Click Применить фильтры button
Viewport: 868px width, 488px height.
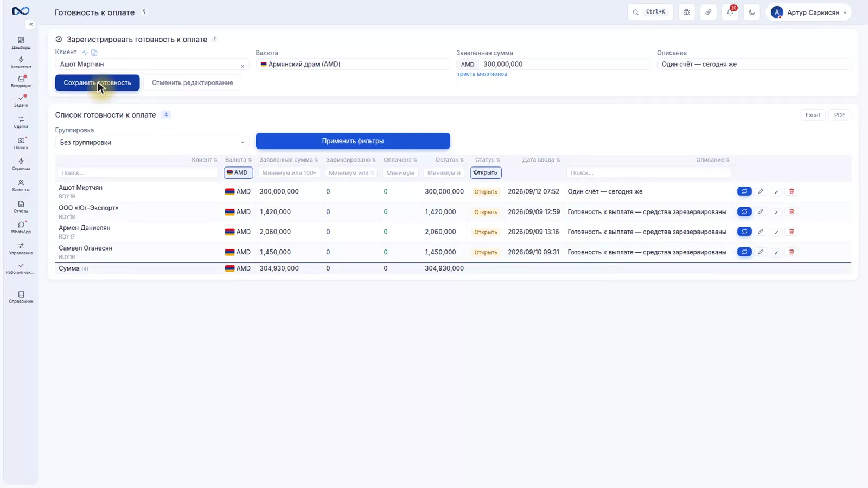353,141
